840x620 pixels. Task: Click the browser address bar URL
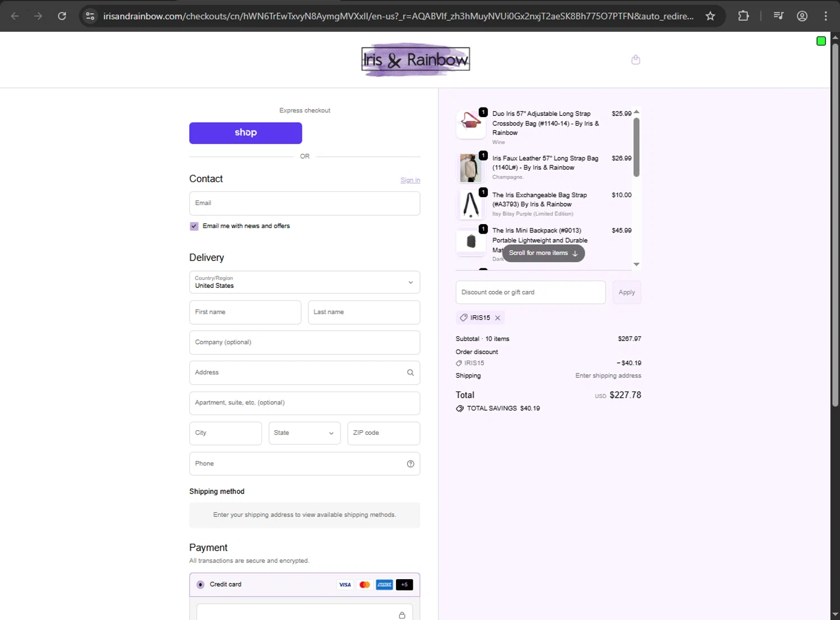point(398,16)
